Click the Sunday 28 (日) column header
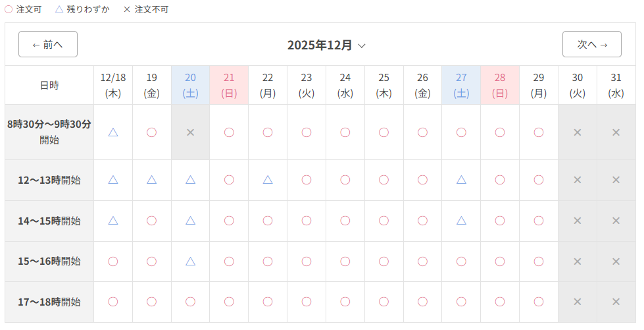The height and width of the screenshot is (330, 644). 500,85
